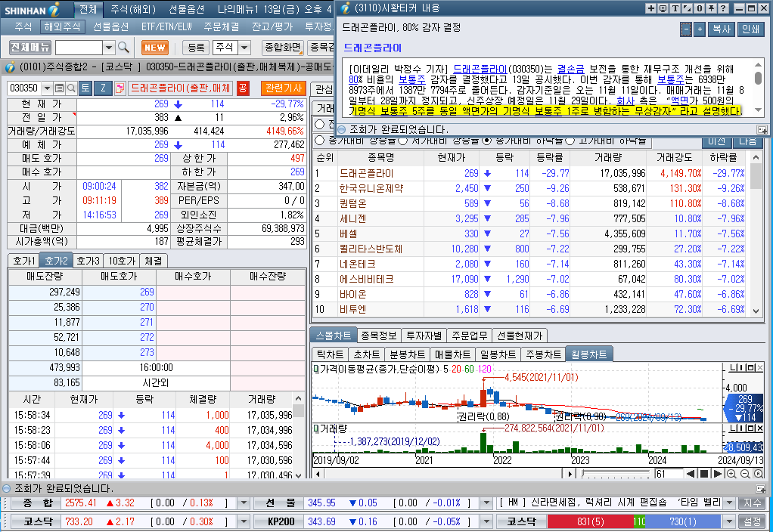
Task: Open the 결손금 link in the news article
Action: pyautogui.click(x=570, y=69)
